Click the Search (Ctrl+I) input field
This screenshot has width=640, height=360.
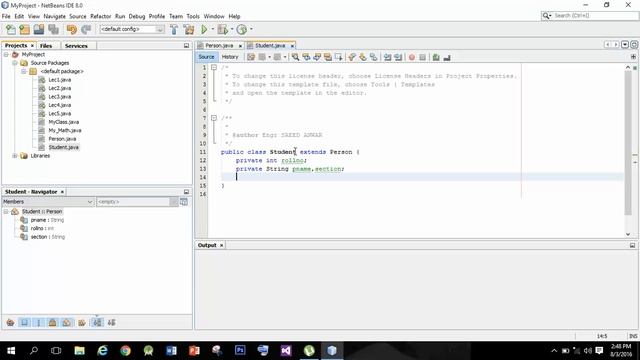(594, 16)
